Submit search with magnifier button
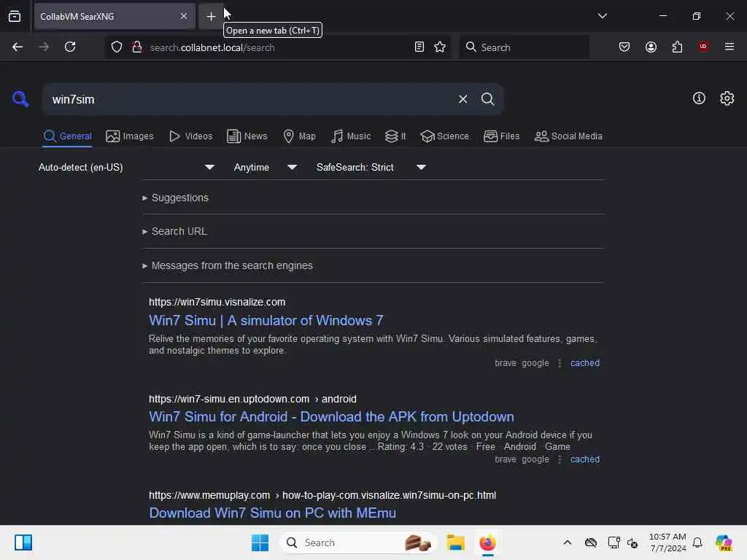Image resolution: width=747 pixels, height=560 pixels. [487, 99]
